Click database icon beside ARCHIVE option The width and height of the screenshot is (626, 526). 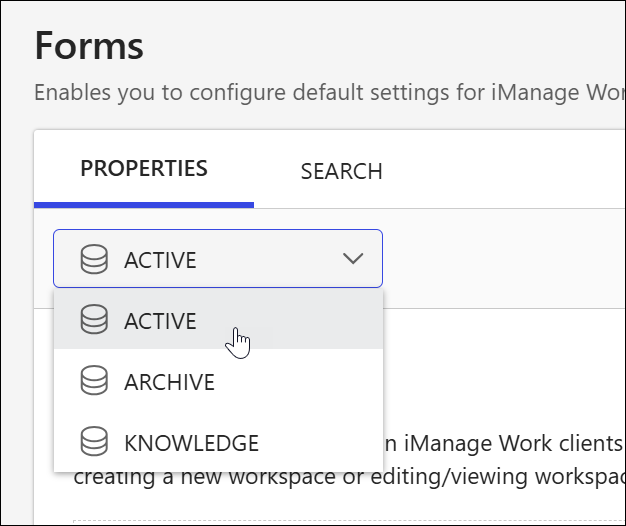tap(94, 381)
